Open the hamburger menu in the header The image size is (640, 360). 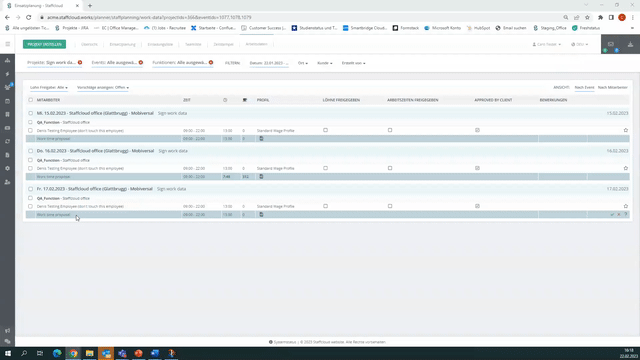point(7,44)
